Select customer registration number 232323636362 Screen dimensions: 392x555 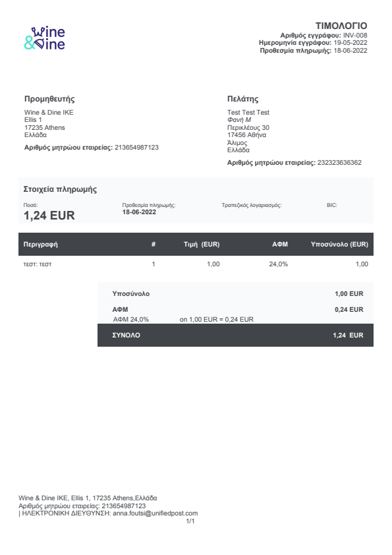pos(339,163)
